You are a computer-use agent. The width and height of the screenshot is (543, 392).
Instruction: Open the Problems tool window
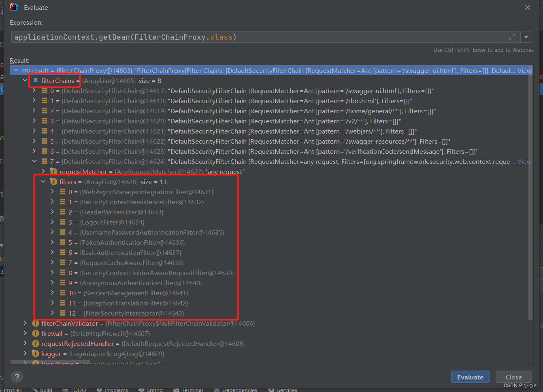pyautogui.click(x=116, y=389)
